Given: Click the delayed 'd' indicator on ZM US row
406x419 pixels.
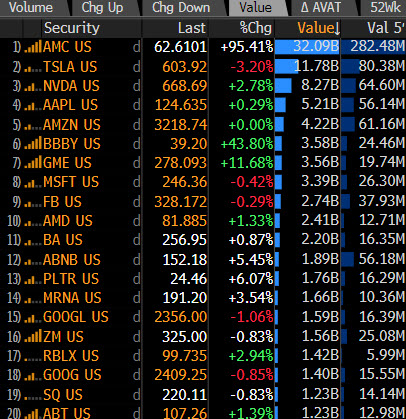Looking at the screenshot, I should pyautogui.click(x=136, y=337).
